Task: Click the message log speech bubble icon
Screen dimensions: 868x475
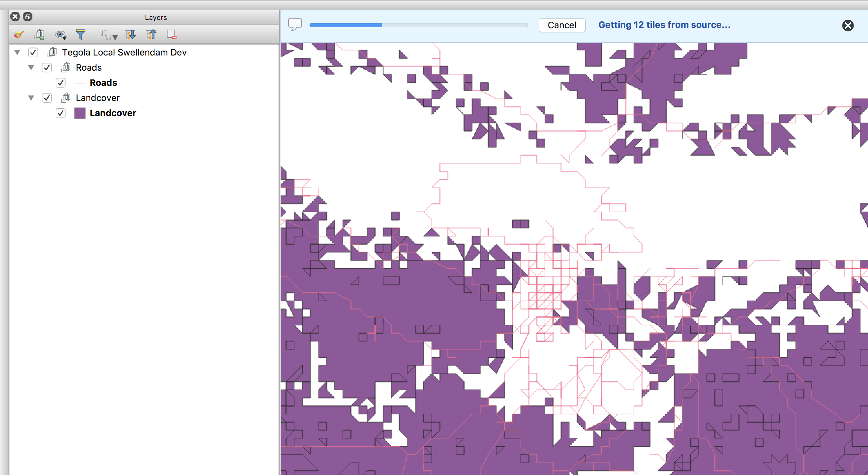Action: [x=295, y=24]
